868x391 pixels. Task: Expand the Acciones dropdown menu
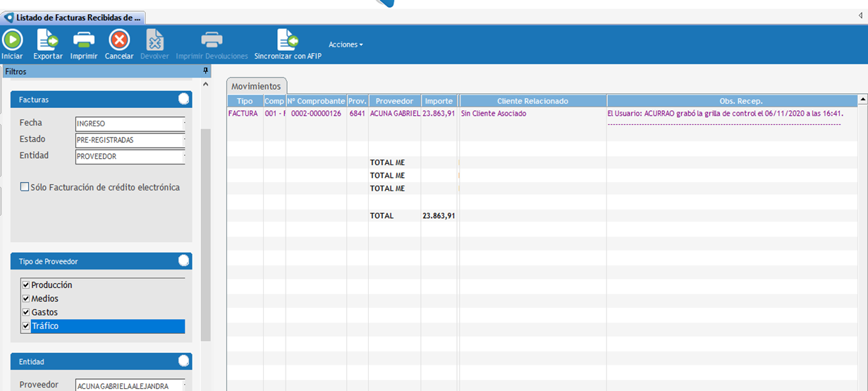(x=346, y=44)
